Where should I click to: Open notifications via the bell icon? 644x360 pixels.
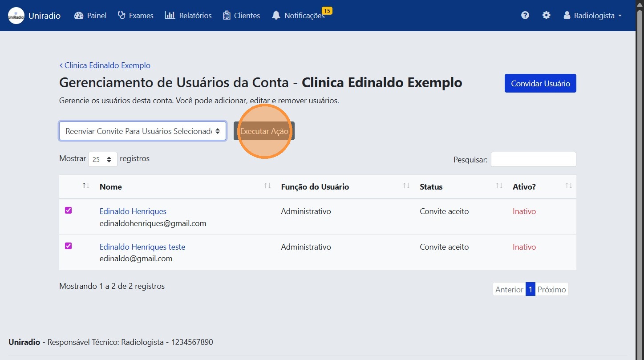point(276,16)
